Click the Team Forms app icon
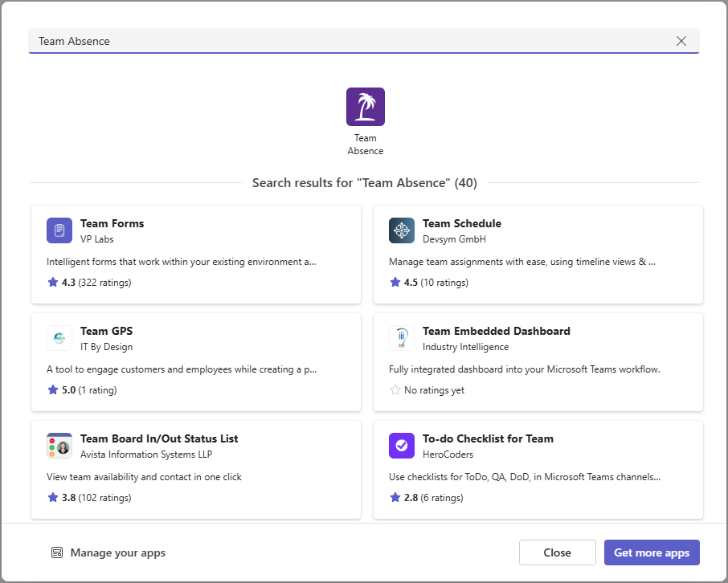The image size is (728, 583). click(x=59, y=230)
